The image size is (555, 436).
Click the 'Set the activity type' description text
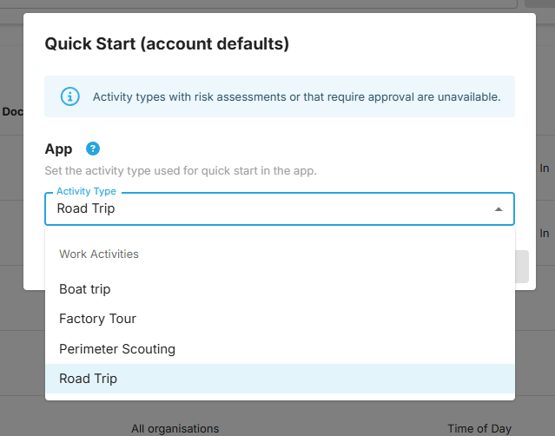(181, 171)
